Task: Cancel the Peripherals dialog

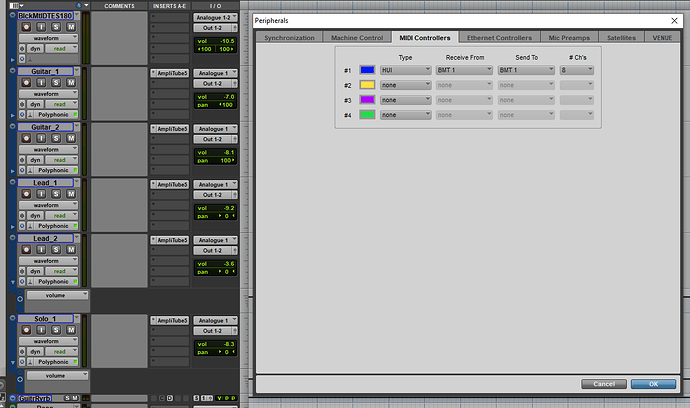Action: (603, 383)
